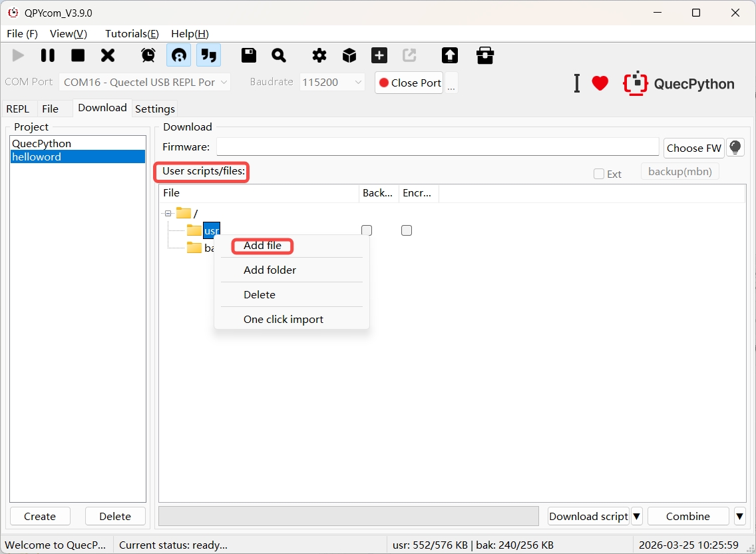Check the Backup box for usr folder
This screenshot has width=756, height=554.
click(367, 230)
